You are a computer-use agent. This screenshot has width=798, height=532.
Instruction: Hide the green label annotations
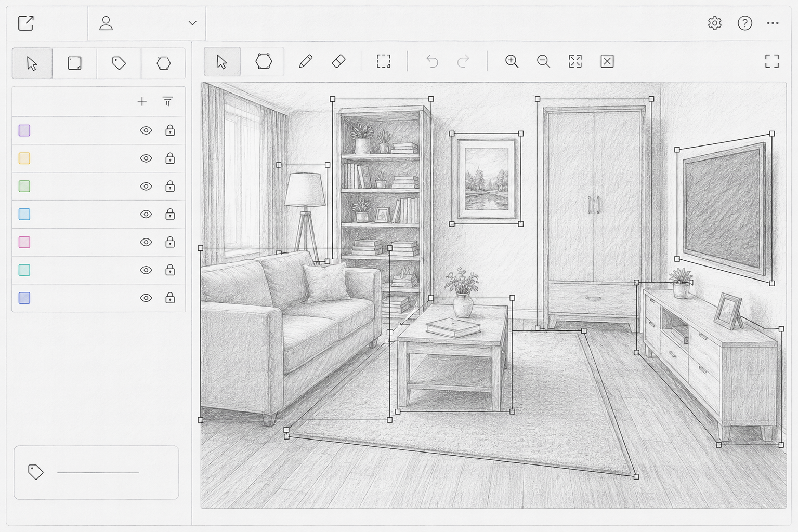tap(146, 187)
